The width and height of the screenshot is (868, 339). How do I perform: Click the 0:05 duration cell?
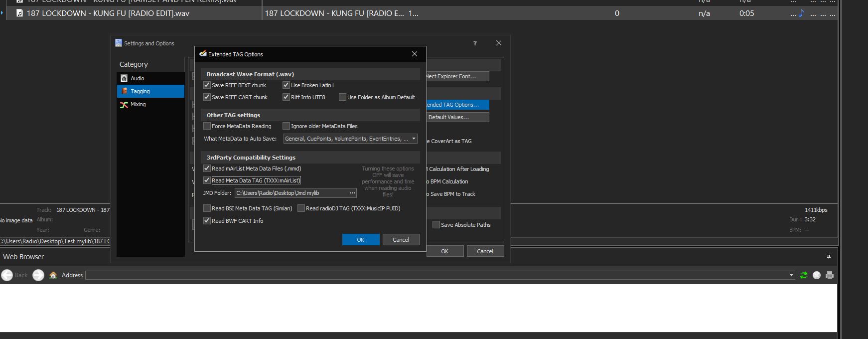(x=746, y=13)
